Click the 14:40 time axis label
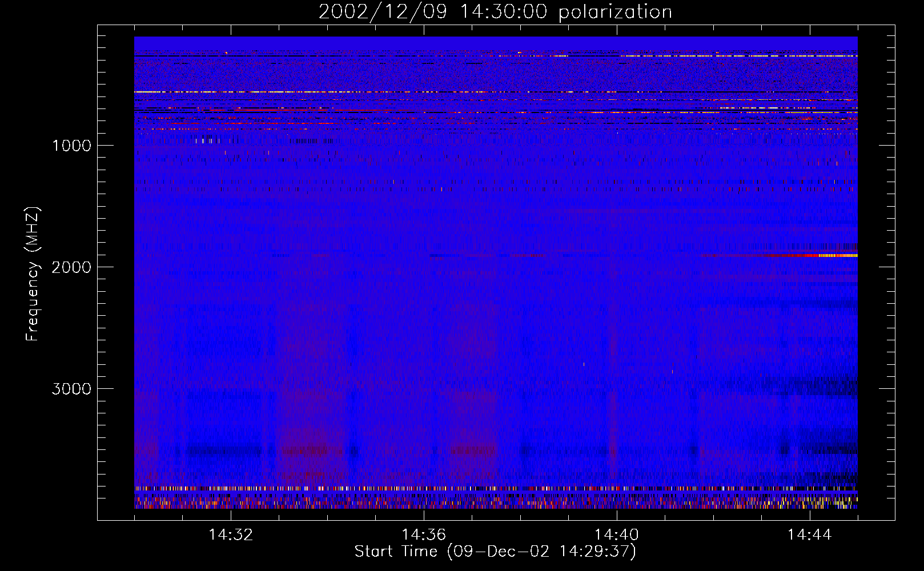This screenshot has width=924, height=571. pos(617,535)
